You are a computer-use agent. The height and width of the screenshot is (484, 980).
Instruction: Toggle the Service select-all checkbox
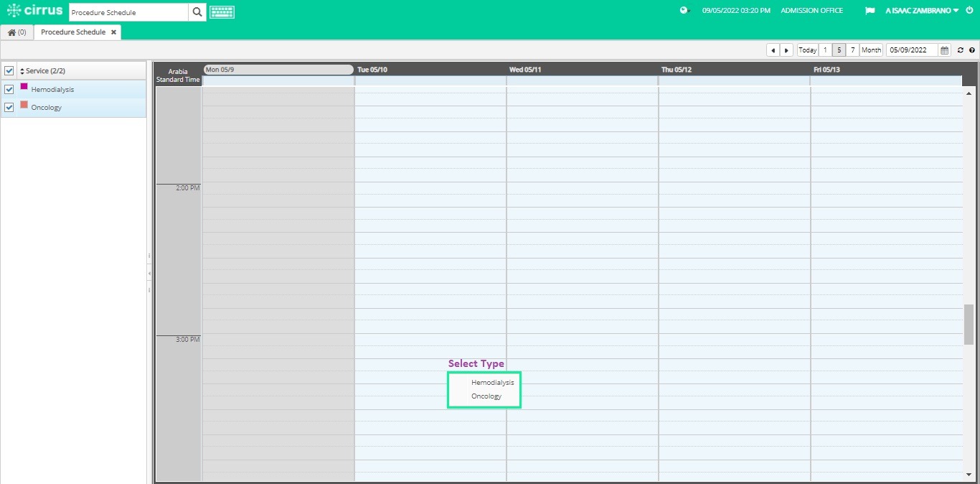[x=9, y=70]
